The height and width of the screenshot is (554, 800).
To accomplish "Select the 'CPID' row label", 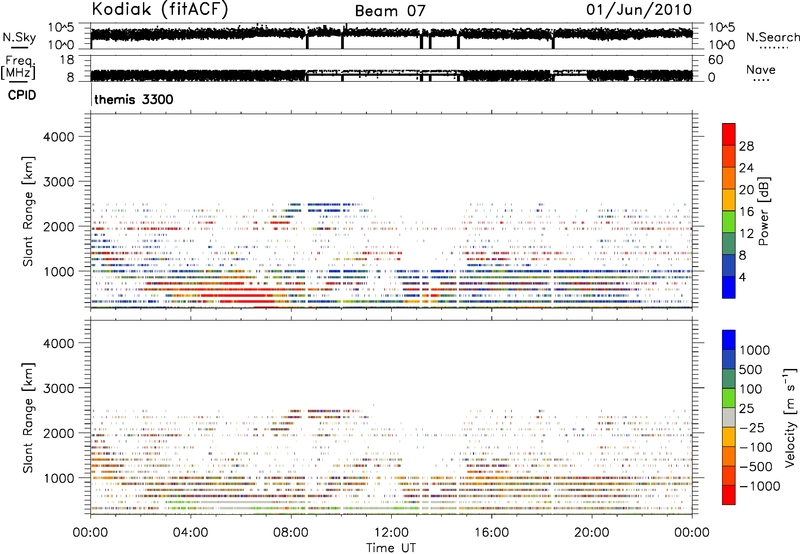I will (21, 95).
